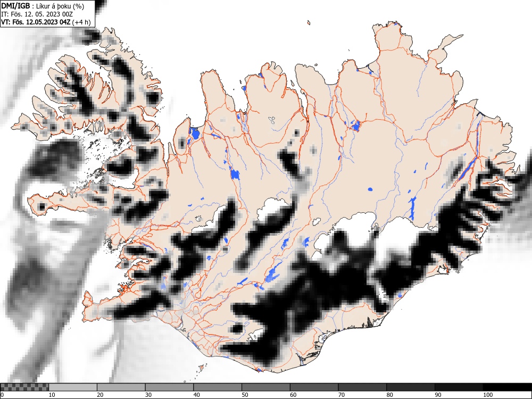The height and width of the screenshot is (399, 532).
Task: Click the 'DMI/IGB : Líkur á þoku (%)' title
Action: click(x=43, y=6)
